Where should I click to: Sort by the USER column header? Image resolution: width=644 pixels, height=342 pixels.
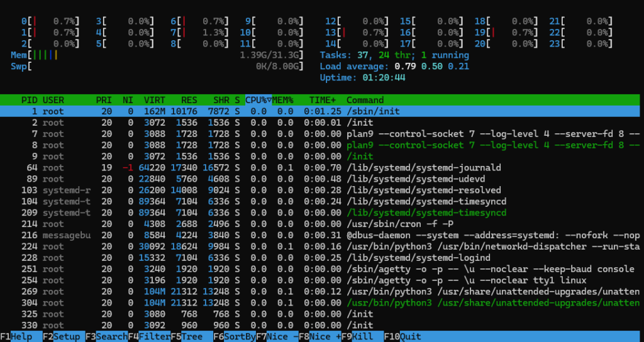pos(53,100)
